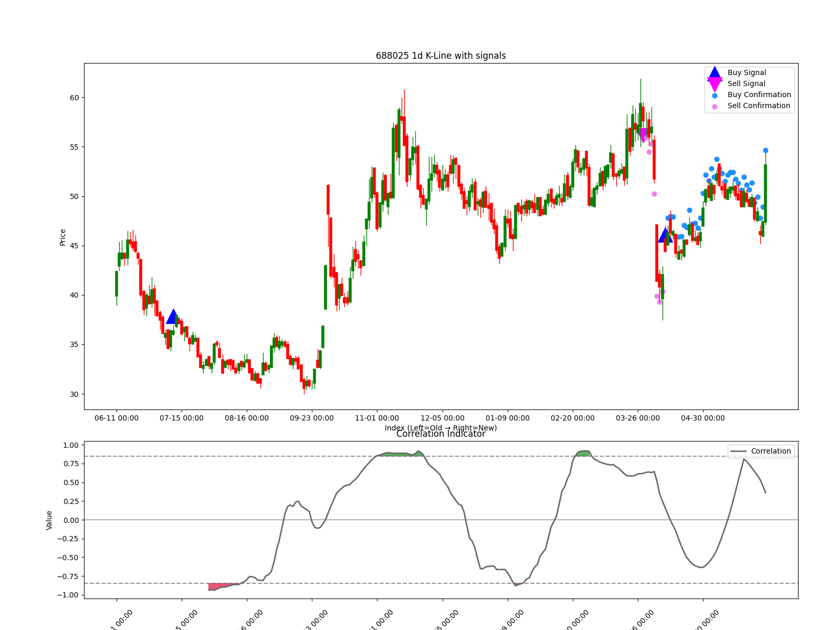This screenshot has width=840, height=630.
Task: Click the correlation axis tick '−0.50'
Action: pos(68,558)
